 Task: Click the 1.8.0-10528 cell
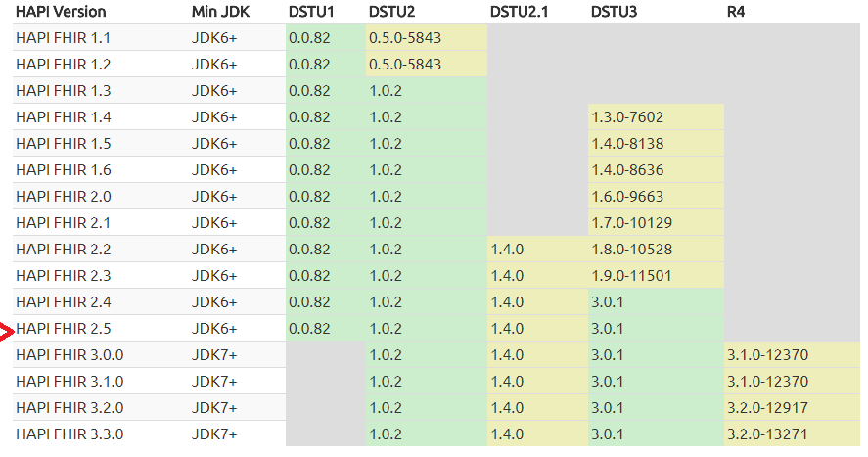(631, 249)
